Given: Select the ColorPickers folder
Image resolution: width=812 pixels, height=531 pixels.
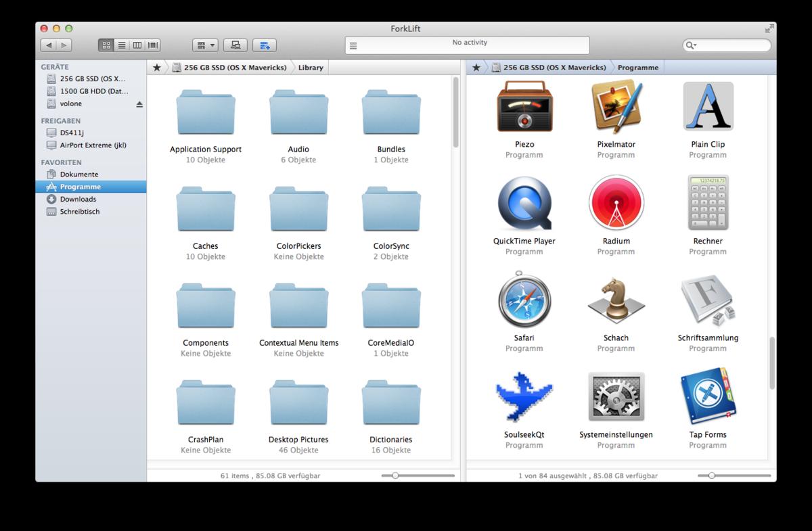Looking at the screenshot, I should tap(298, 209).
